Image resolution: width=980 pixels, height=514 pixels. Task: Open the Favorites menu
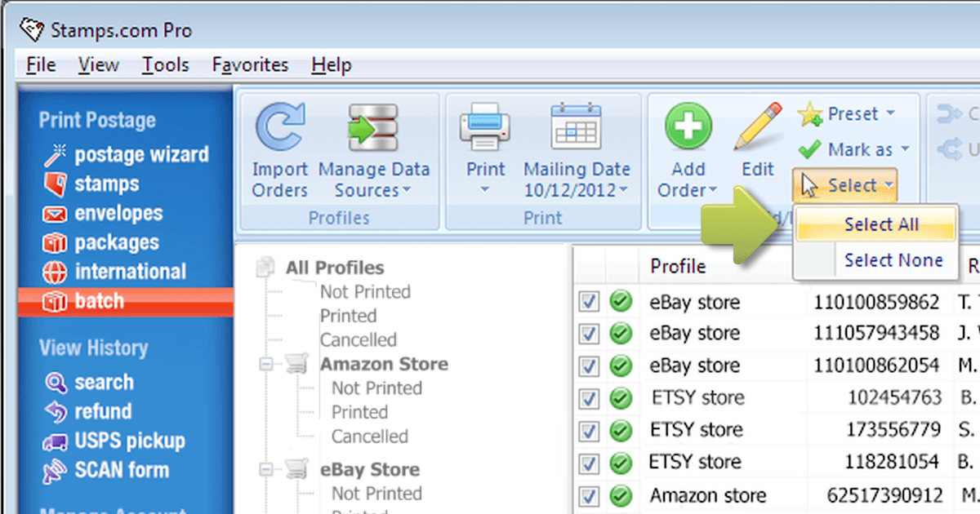[250, 65]
